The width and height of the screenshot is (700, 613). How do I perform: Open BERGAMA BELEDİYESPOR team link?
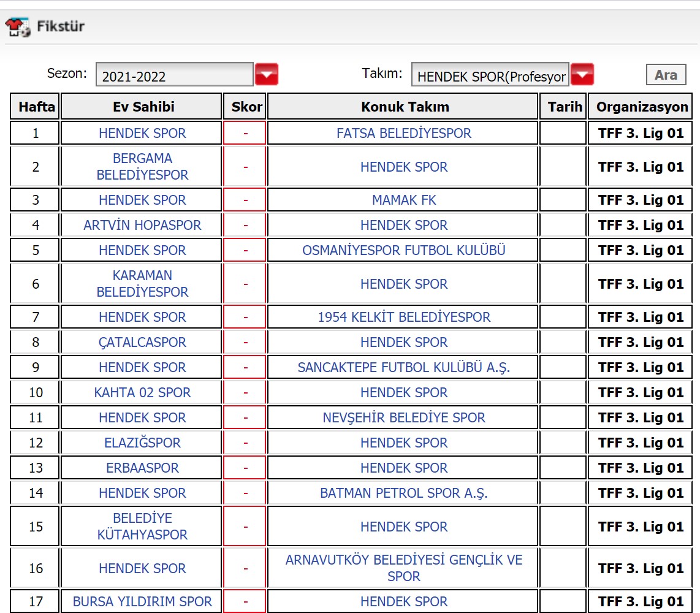(x=142, y=167)
